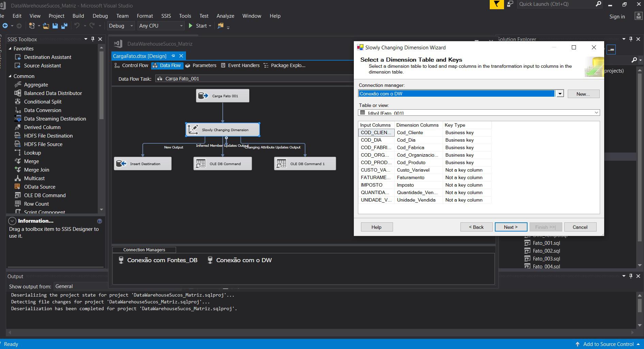Click Conexão com Fontes_DB connection manager
This screenshot has height=349, width=644.
158,260
